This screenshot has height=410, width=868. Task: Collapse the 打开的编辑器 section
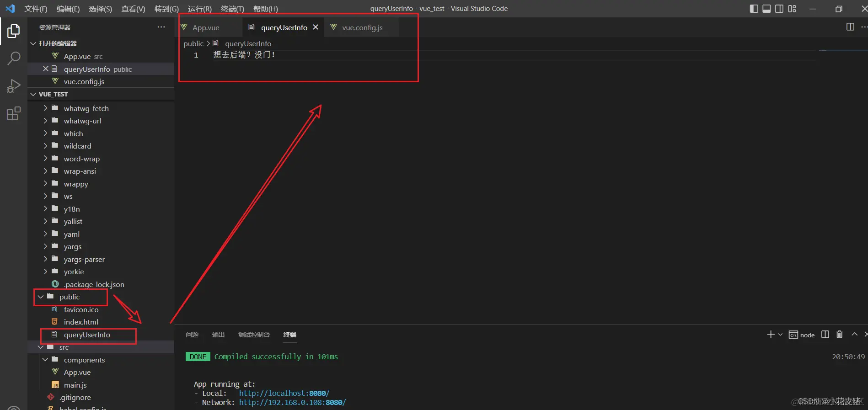tap(33, 43)
